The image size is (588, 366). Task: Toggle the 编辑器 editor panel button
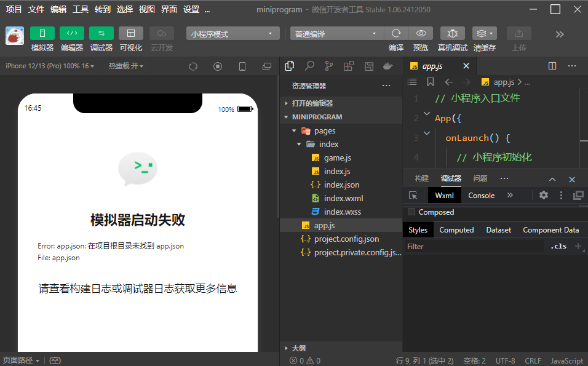71,33
